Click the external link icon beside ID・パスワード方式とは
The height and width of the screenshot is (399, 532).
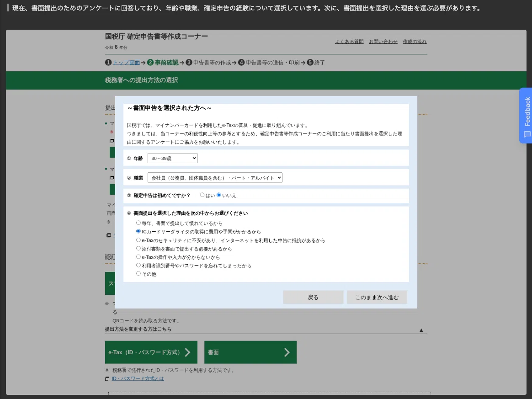pyautogui.click(x=107, y=378)
